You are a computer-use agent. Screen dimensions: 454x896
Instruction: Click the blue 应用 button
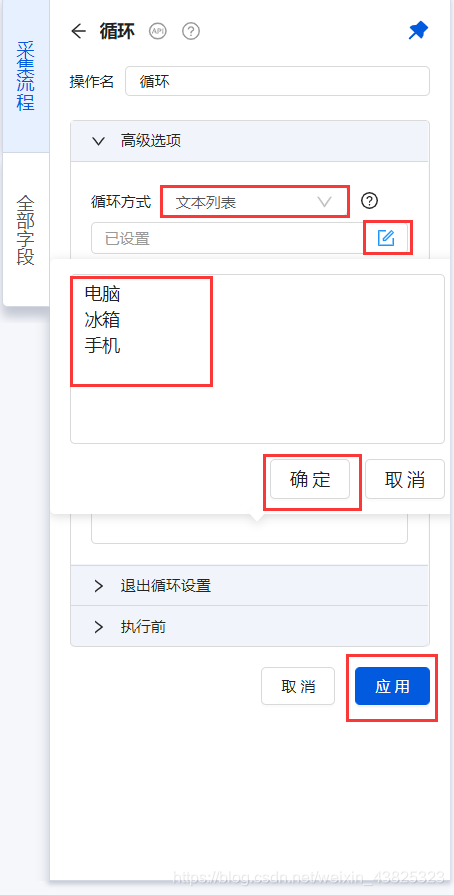[392, 686]
